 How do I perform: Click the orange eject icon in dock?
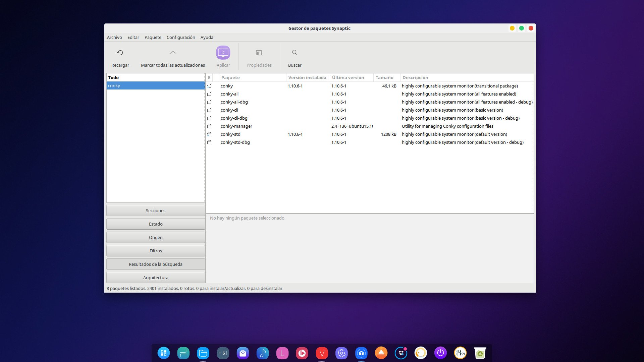[x=381, y=353]
